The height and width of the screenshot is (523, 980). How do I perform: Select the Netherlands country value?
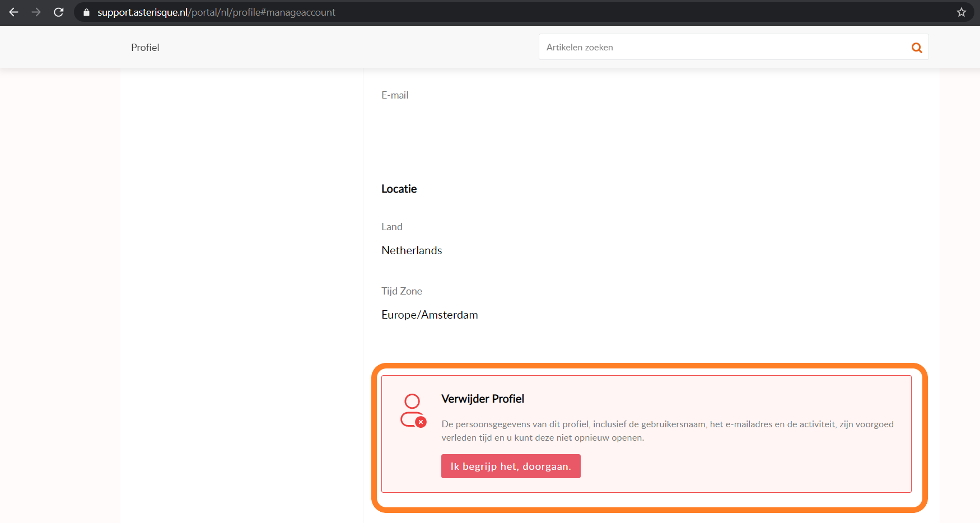point(412,250)
